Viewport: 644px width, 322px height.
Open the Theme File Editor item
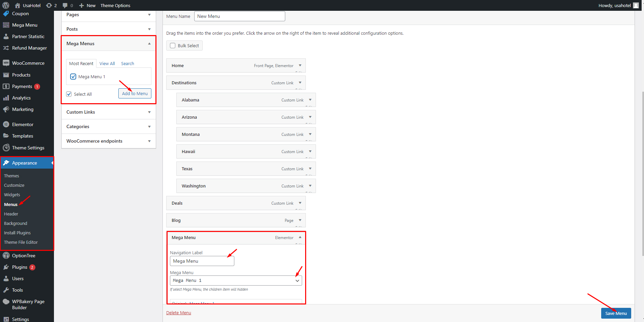coord(21,242)
